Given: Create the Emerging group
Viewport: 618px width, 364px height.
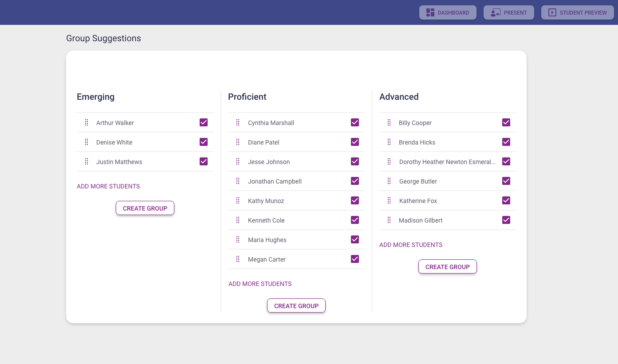Looking at the screenshot, I should [145, 208].
